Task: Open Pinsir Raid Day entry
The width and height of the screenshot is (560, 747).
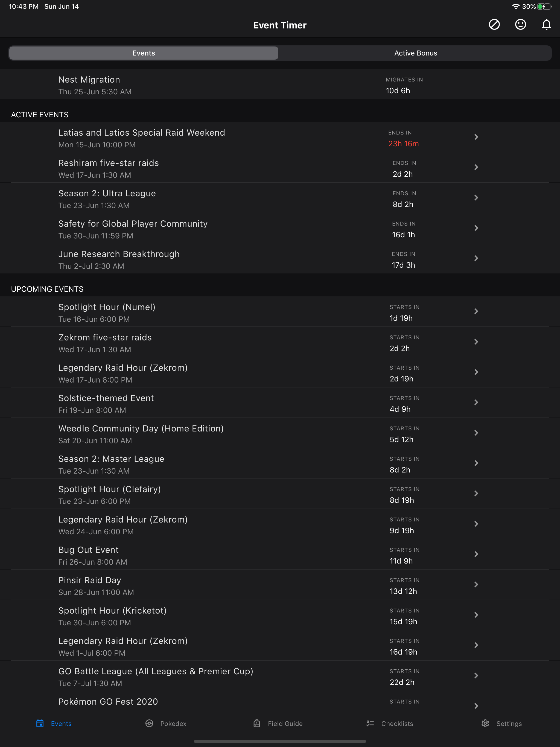Action: (280, 585)
